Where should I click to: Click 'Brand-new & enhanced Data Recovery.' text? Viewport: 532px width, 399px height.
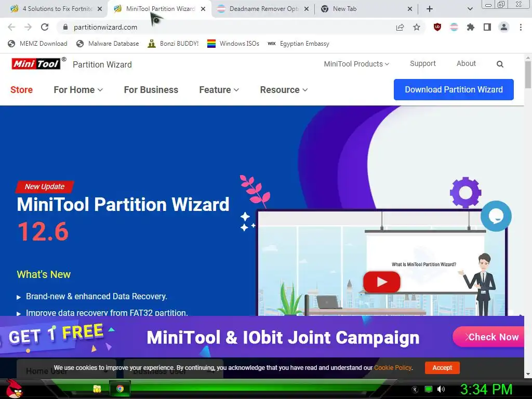pyautogui.click(x=96, y=296)
